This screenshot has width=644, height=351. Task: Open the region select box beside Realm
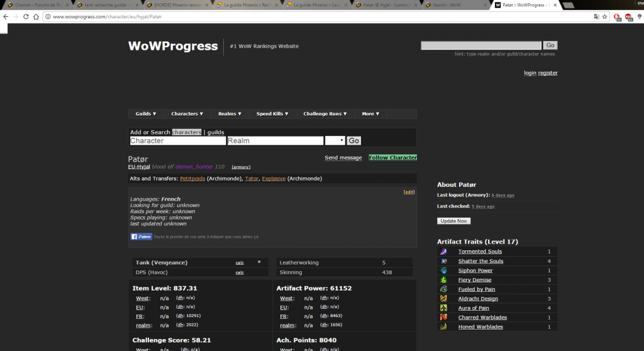335,140
